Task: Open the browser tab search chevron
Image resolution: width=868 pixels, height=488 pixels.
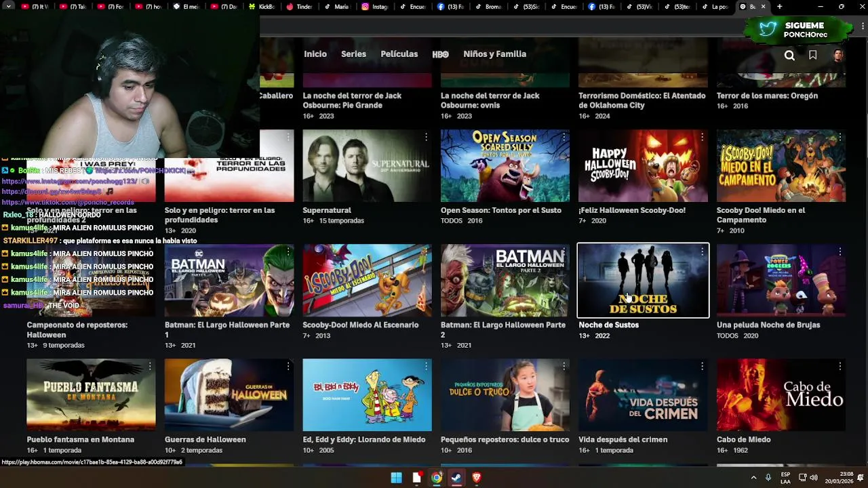Action: coord(9,7)
